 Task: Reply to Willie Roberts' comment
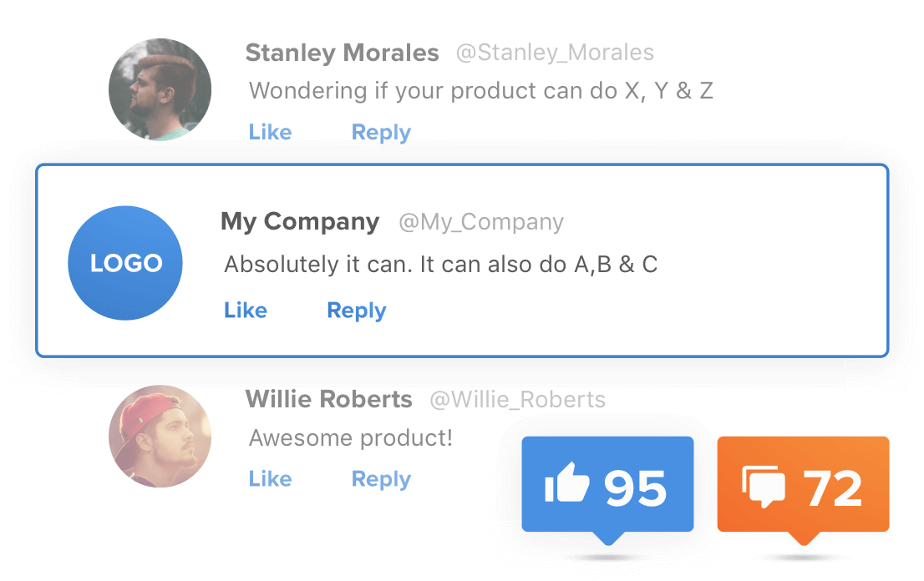pos(381,479)
